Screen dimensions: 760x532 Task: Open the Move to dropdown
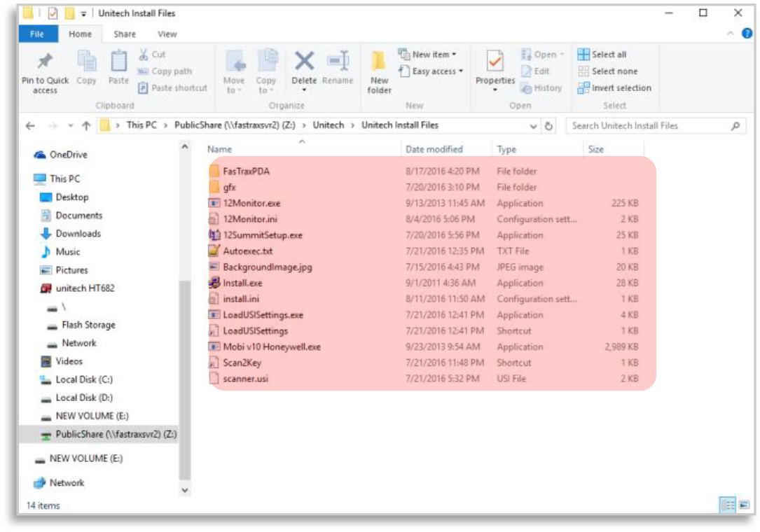tap(234, 90)
